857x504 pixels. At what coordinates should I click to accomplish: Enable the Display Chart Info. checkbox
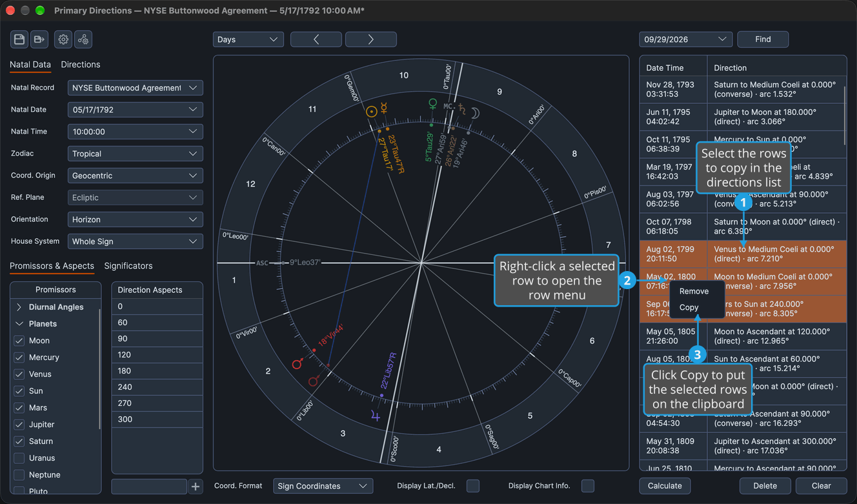coord(588,486)
